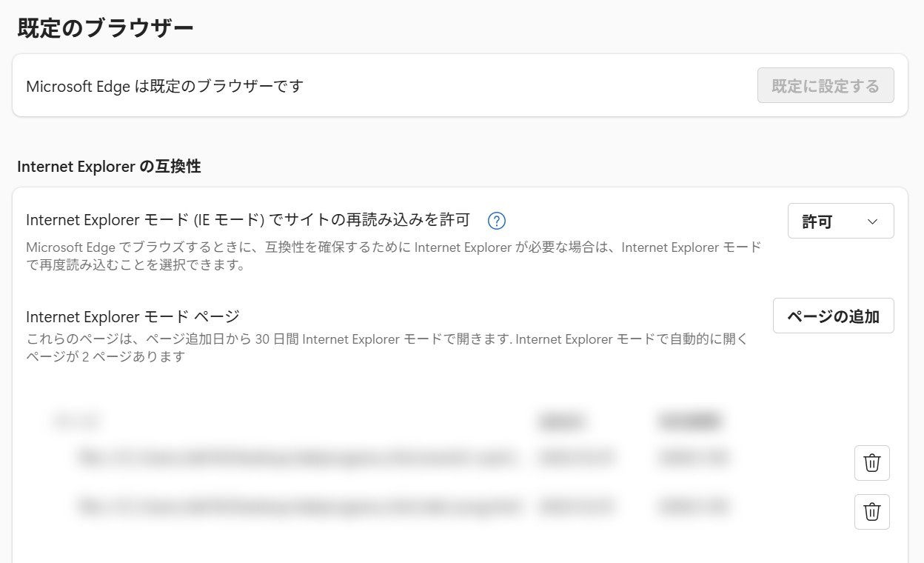Click the help icon beside IE mode reload setting
This screenshot has height=563, width=924.
pyautogui.click(x=497, y=221)
